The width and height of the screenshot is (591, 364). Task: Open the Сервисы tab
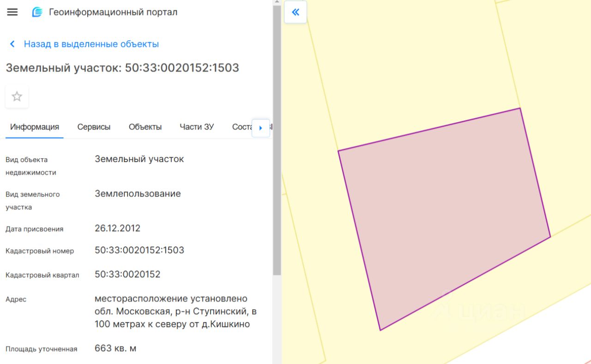click(x=94, y=127)
